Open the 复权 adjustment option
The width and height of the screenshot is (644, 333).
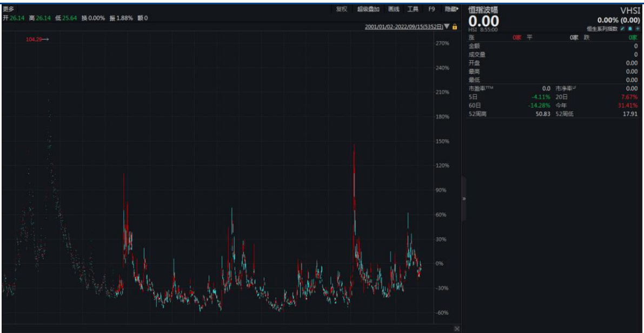[x=342, y=9]
